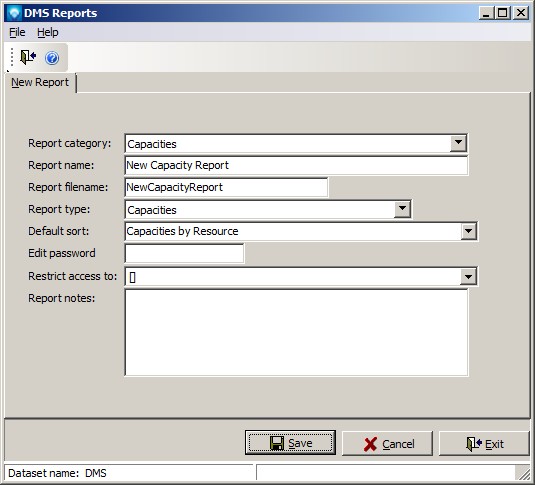
Task: Expand the Report type dropdown arrow
Action: pos(402,209)
